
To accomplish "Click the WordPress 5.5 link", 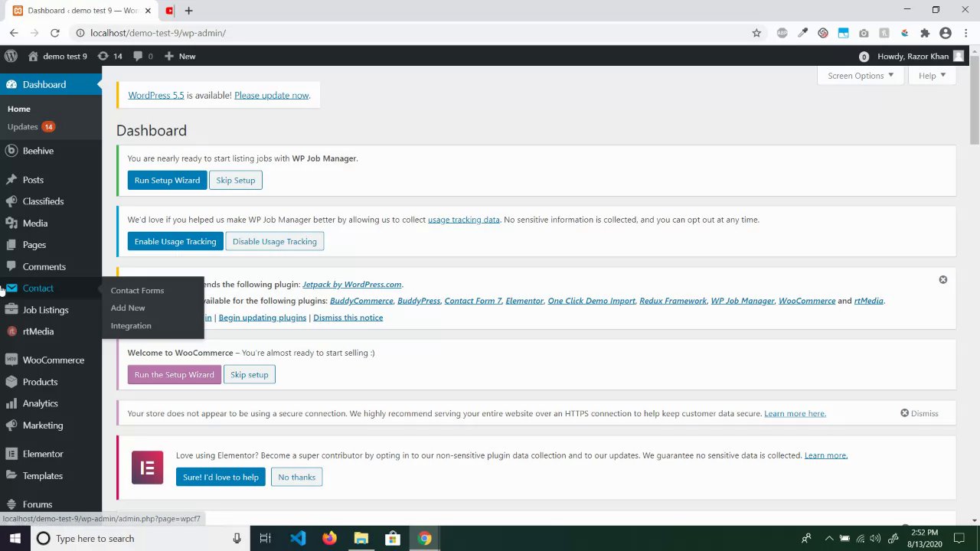I will click(x=156, y=95).
